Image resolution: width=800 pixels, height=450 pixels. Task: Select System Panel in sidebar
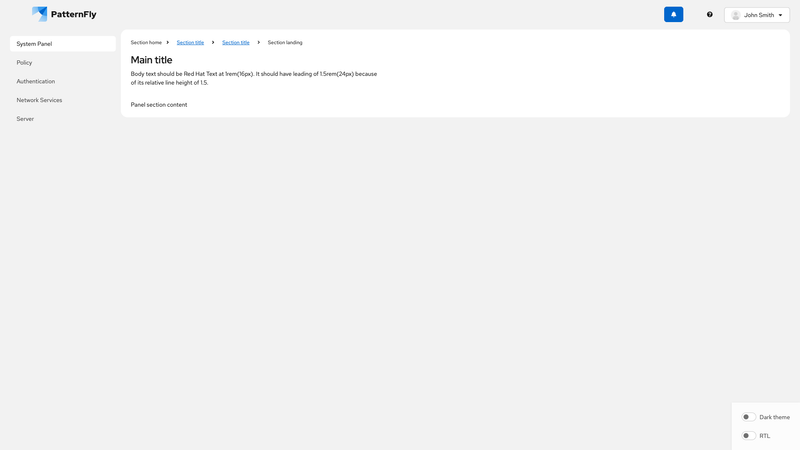[63, 44]
